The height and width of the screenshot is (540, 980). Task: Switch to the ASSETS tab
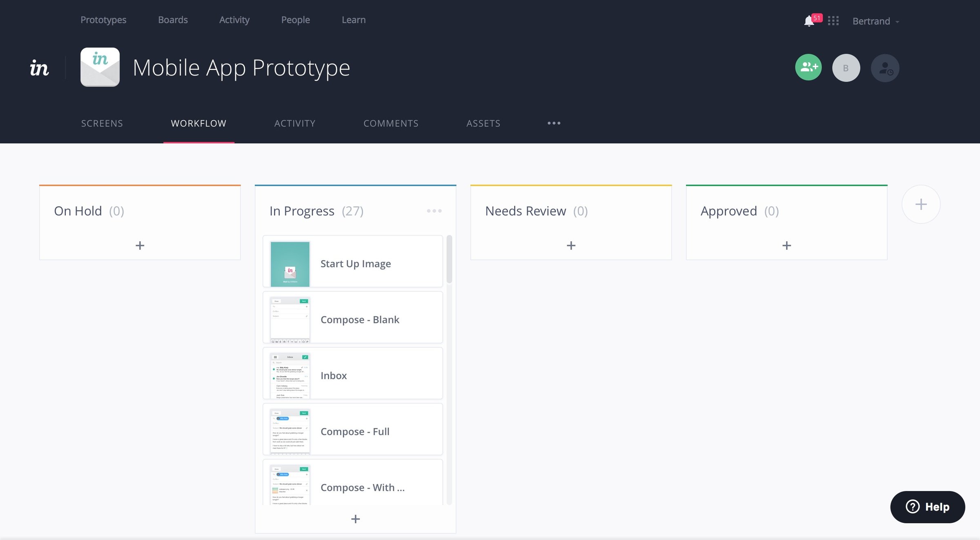coord(483,123)
